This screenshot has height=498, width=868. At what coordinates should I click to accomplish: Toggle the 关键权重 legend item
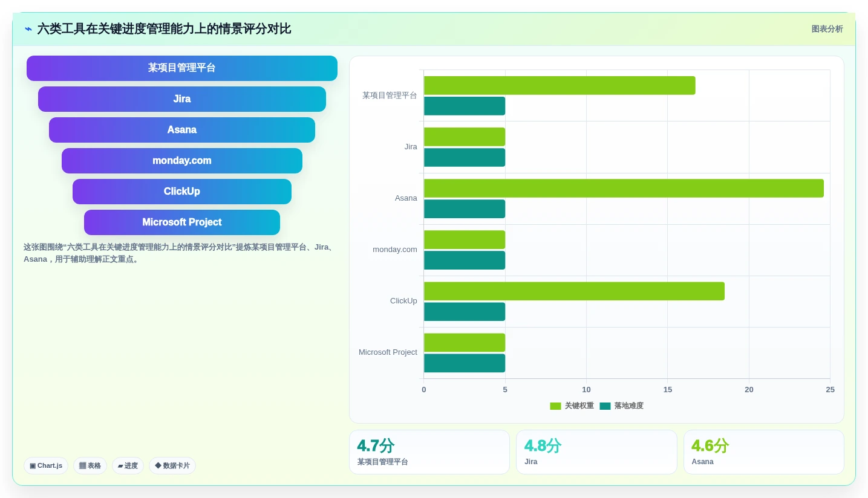572,406
